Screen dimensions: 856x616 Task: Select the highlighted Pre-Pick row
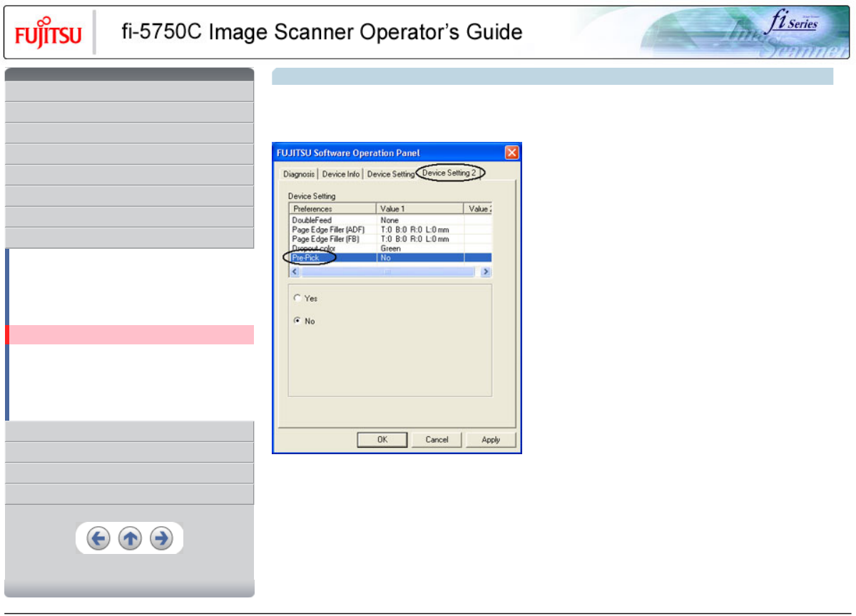[x=390, y=257]
